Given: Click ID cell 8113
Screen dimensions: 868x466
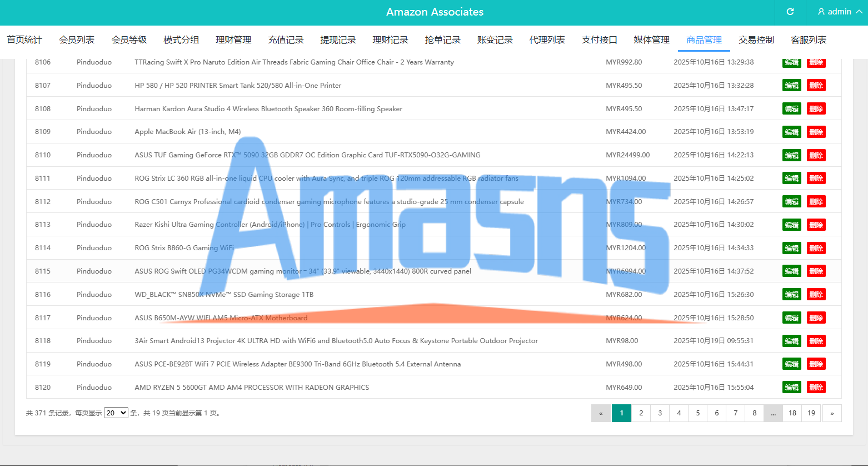Looking at the screenshot, I should tap(43, 225).
